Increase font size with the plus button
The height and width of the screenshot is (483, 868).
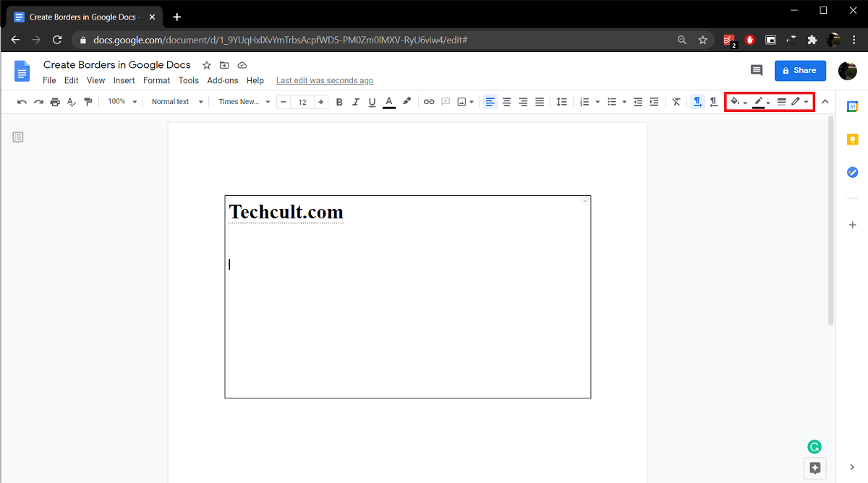(321, 102)
